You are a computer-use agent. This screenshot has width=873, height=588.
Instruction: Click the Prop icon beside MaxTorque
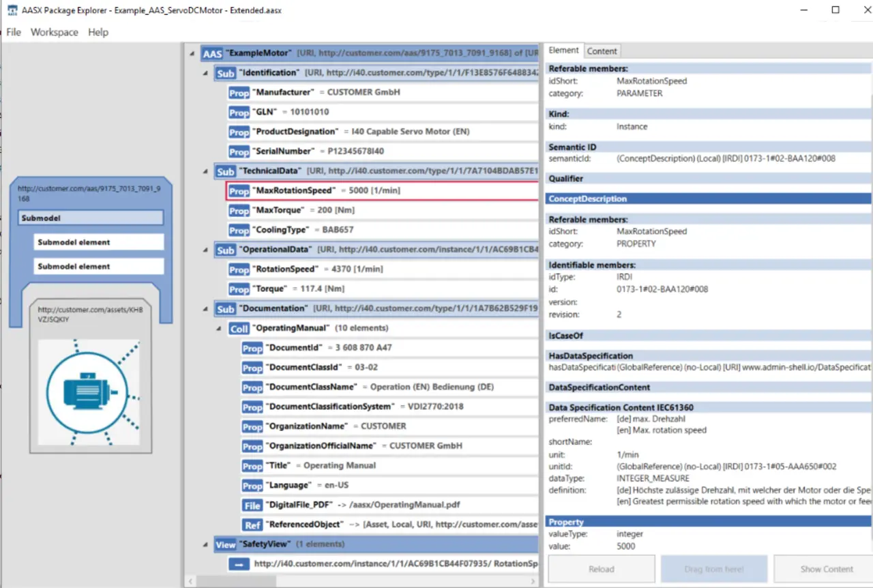pos(239,211)
